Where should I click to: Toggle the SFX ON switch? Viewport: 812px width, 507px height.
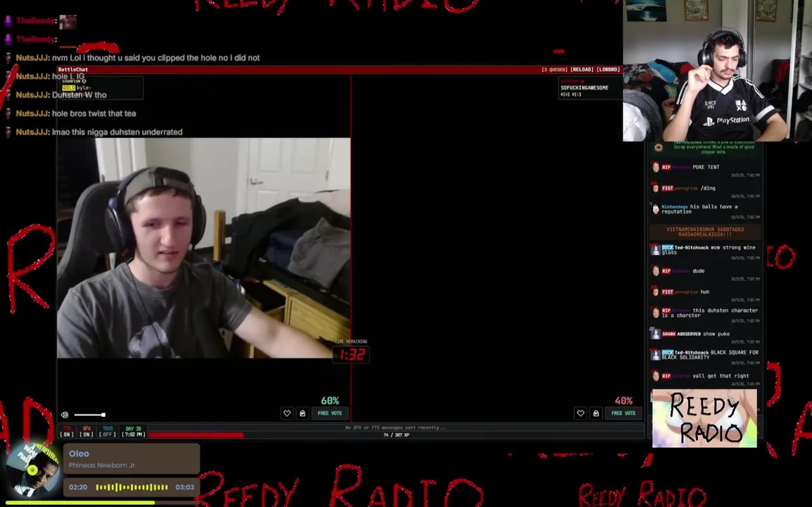pos(87,432)
